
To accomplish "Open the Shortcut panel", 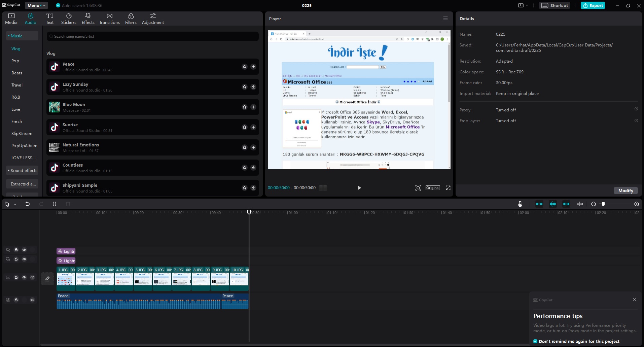I will pyautogui.click(x=554, y=5).
